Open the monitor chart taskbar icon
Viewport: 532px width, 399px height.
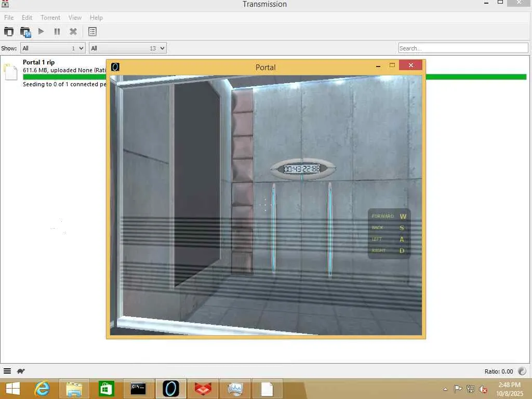(235, 389)
